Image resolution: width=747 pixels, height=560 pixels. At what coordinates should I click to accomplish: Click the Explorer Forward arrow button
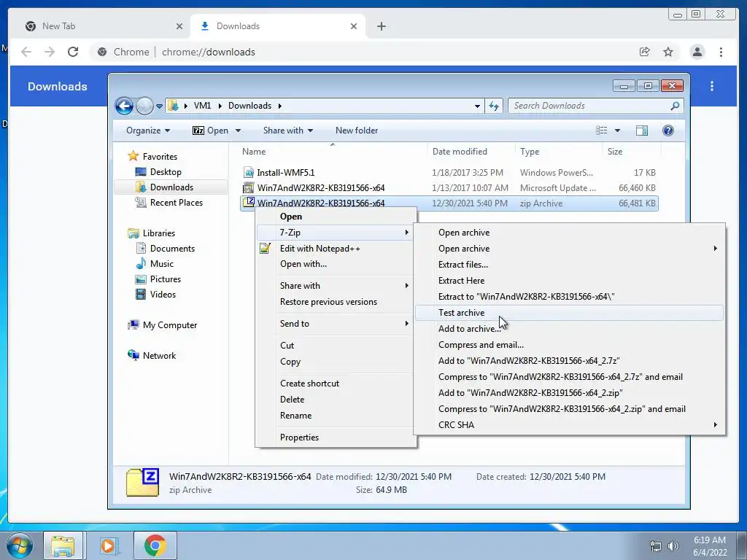pos(144,106)
